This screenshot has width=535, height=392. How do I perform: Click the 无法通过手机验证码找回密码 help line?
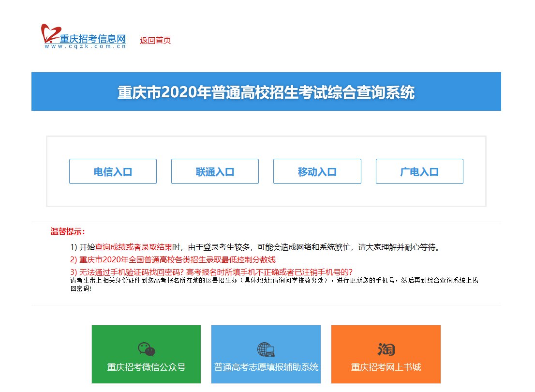point(211,271)
